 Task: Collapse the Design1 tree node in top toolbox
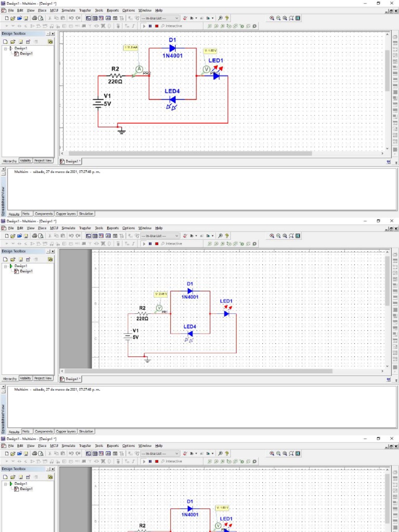5,48
